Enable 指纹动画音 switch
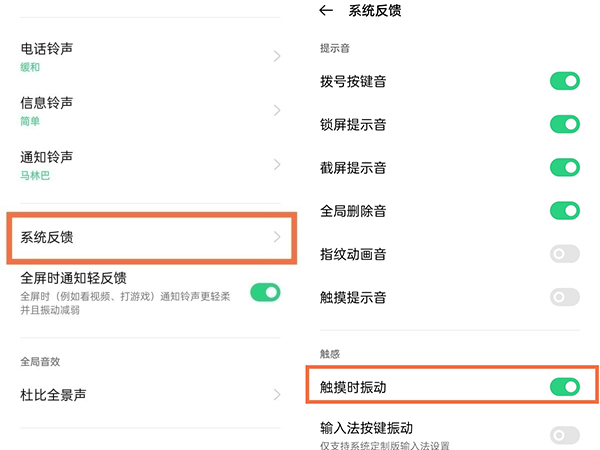 [x=565, y=254]
